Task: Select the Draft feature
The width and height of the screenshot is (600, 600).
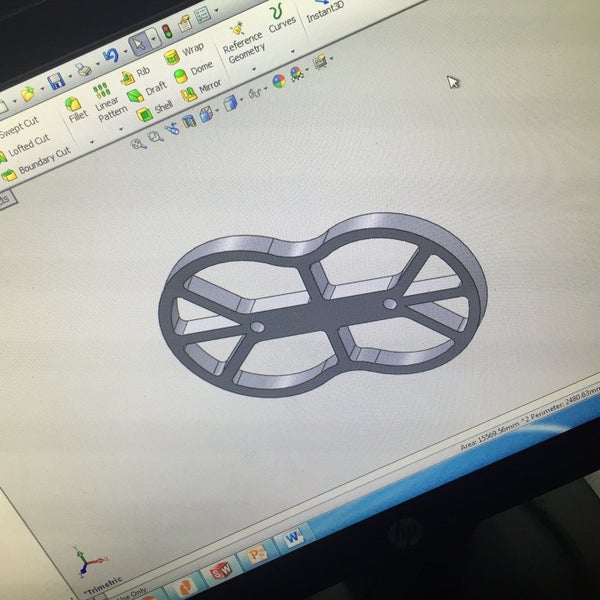Action: coord(147,92)
